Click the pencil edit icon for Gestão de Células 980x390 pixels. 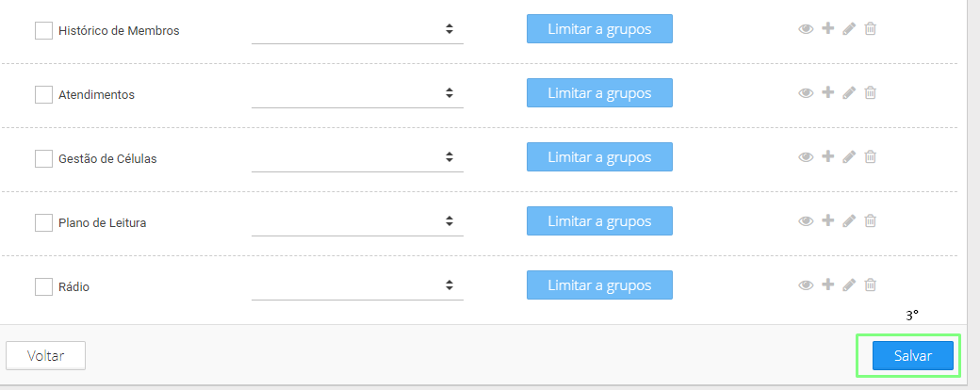849,157
